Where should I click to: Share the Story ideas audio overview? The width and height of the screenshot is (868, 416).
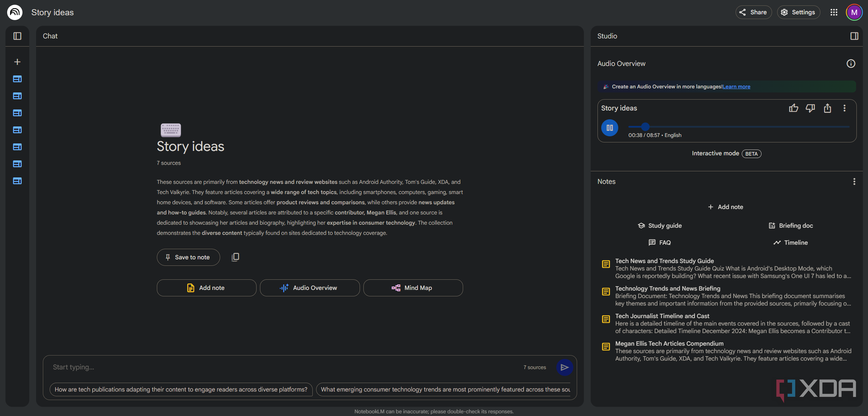[x=828, y=108]
